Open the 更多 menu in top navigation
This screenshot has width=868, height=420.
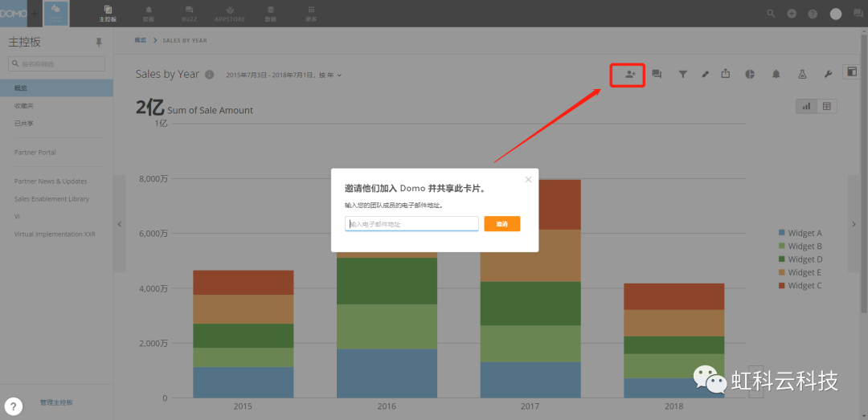click(x=311, y=14)
